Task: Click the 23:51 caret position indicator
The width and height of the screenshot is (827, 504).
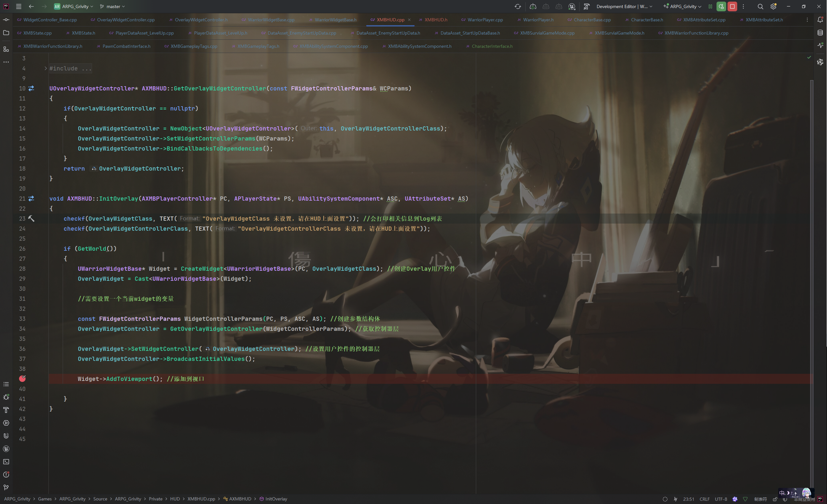Action: [x=688, y=499]
